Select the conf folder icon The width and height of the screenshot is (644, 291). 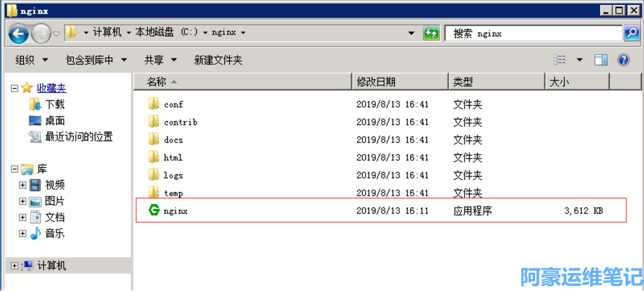pos(154,104)
